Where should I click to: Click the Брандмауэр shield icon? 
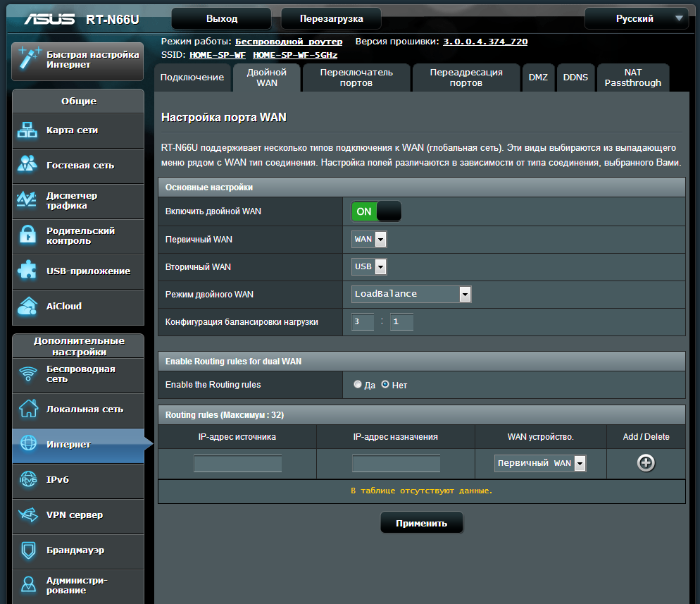click(x=29, y=550)
